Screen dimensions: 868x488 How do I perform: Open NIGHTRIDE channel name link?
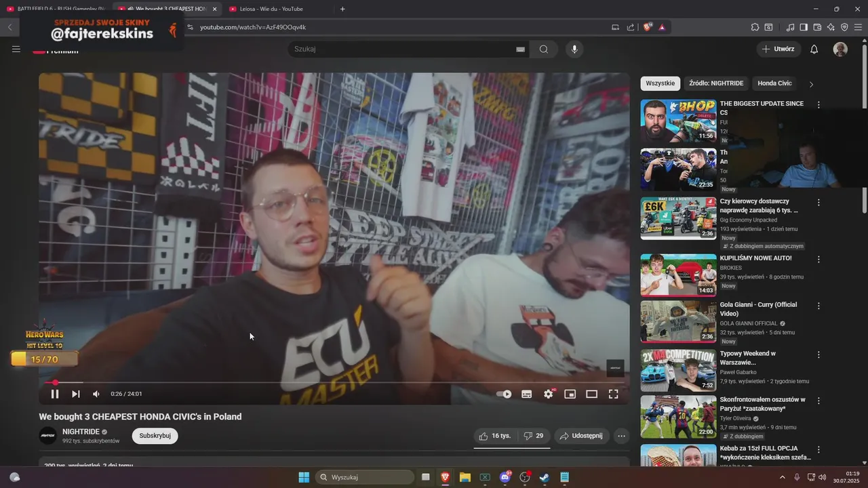(x=81, y=431)
